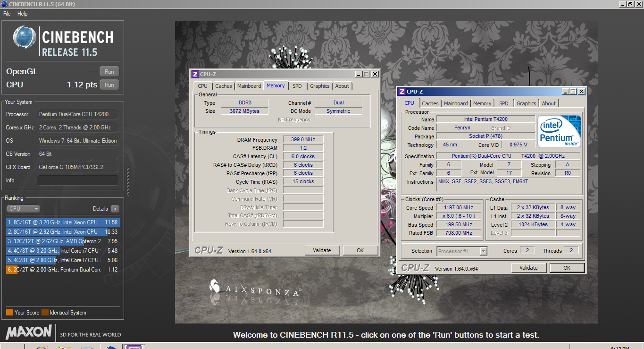Click Validate in CPU-Z Memory window
The width and height of the screenshot is (644, 349).
[x=322, y=250]
